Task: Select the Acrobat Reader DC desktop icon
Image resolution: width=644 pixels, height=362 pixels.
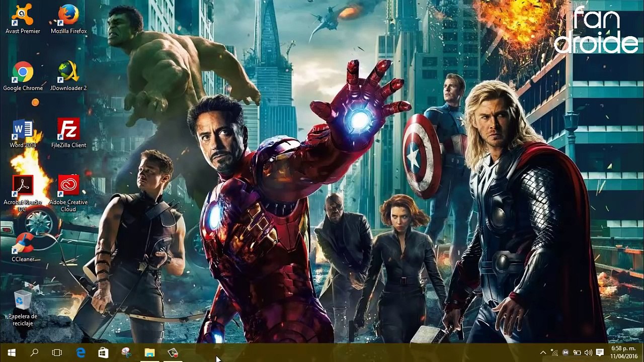Action: coord(23,194)
